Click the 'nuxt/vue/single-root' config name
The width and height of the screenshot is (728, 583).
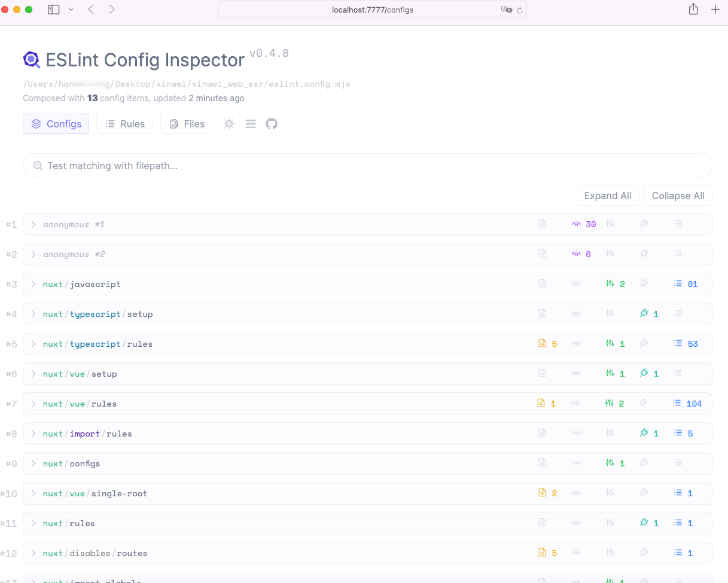pos(95,493)
